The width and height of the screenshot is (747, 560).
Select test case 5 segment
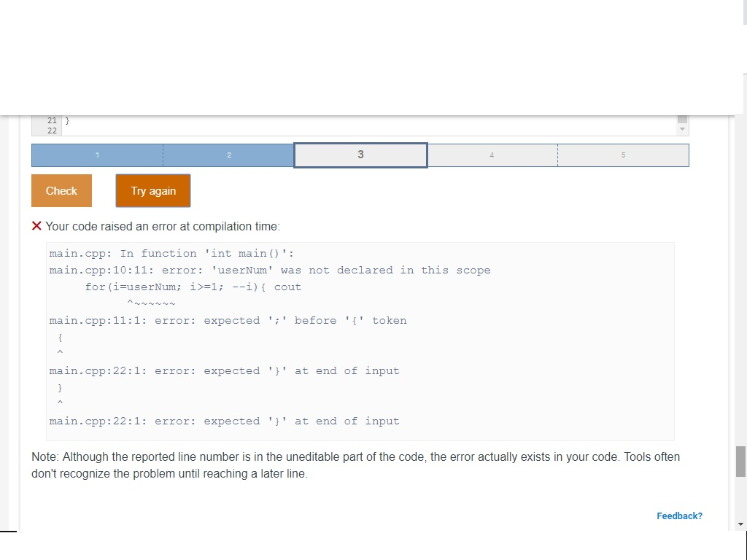click(x=623, y=155)
